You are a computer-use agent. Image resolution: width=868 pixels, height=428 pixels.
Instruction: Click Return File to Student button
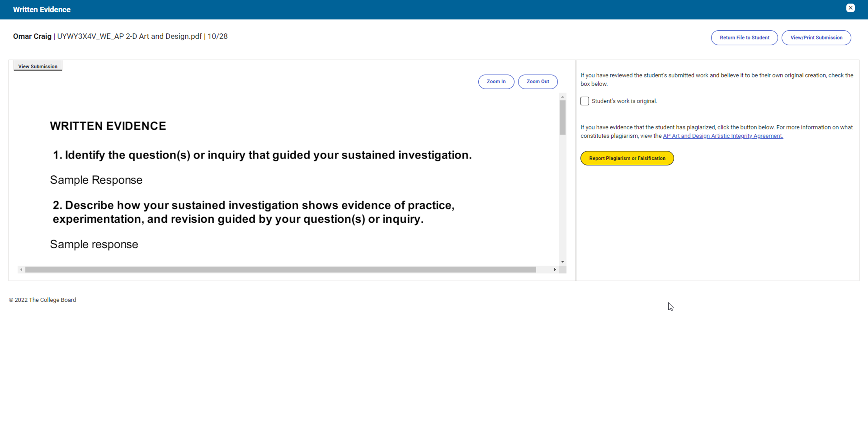pyautogui.click(x=744, y=37)
